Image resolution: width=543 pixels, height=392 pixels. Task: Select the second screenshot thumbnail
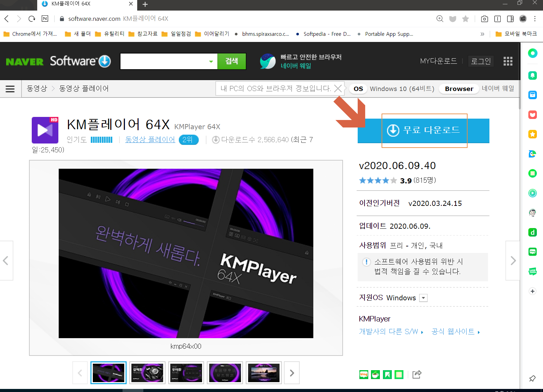click(x=147, y=373)
